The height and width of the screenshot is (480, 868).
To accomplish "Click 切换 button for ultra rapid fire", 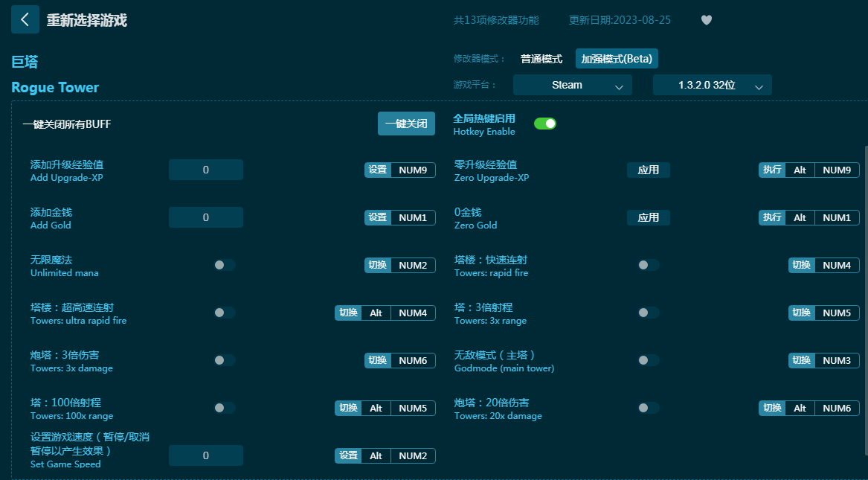I will tap(348, 313).
